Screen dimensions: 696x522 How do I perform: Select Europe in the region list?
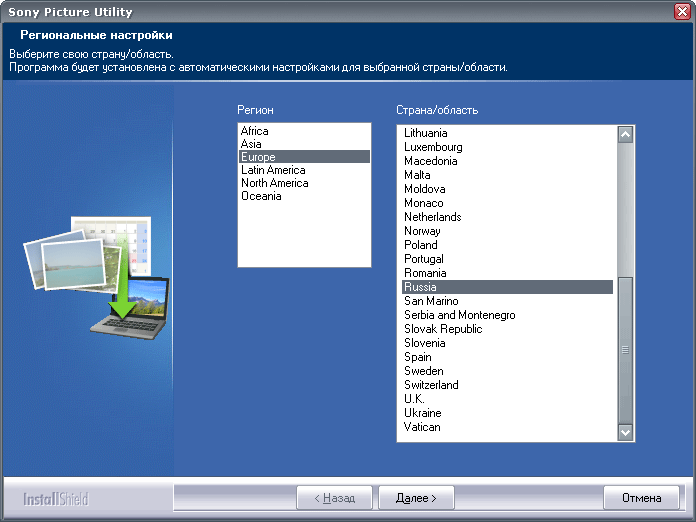pyautogui.click(x=304, y=157)
